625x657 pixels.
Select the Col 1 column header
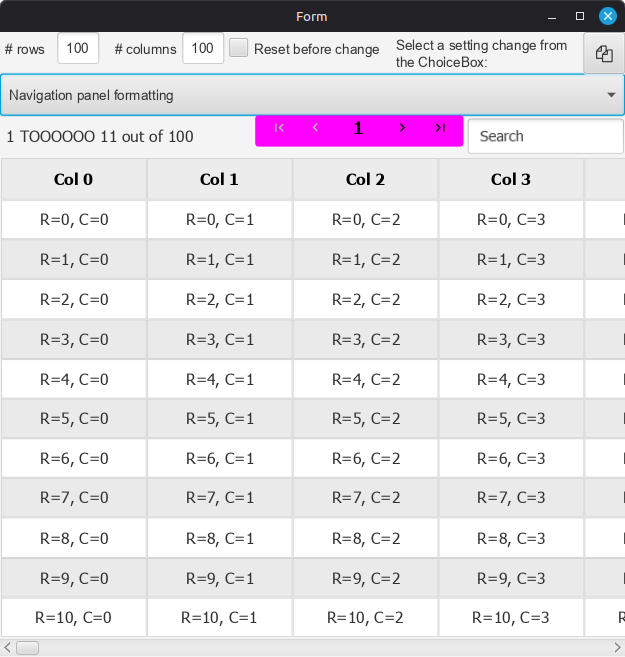click(220, 179)
